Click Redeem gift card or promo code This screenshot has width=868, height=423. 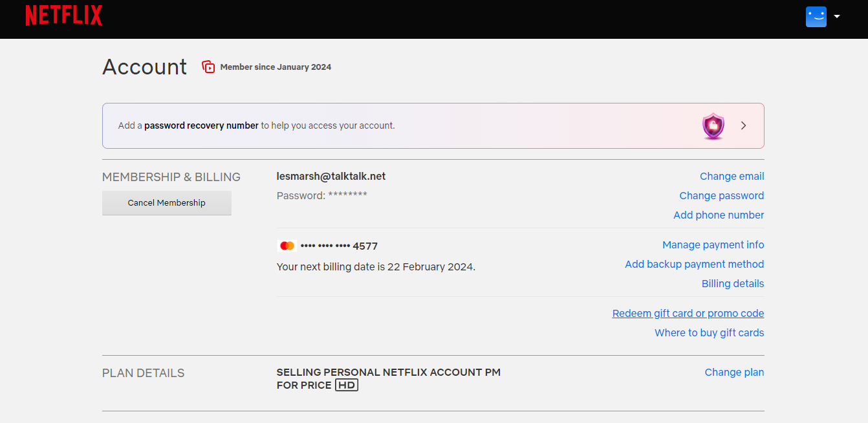tap(688, 313)
